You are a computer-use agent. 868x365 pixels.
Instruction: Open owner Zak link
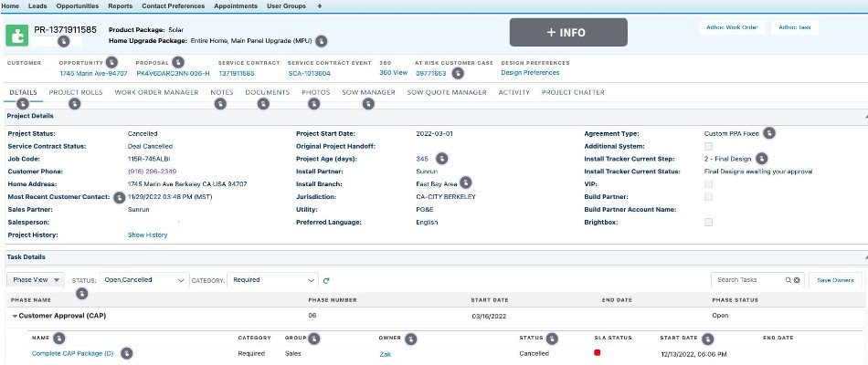[x=386, y=354]
